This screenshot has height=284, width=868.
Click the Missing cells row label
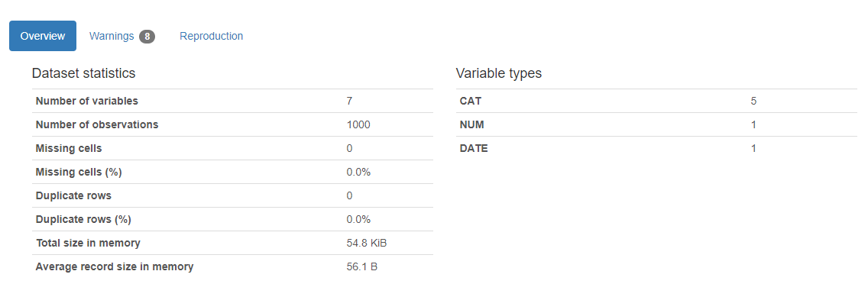tap(69, 148)
